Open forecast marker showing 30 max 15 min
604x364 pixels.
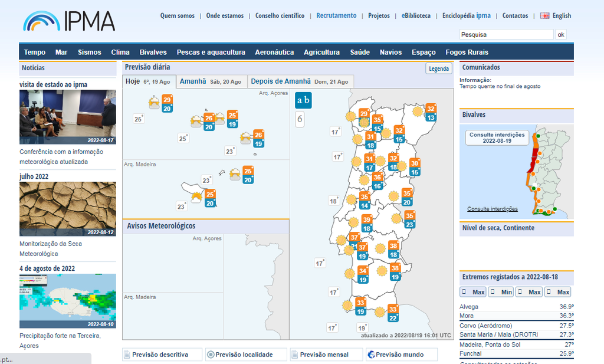pos(415,167)
